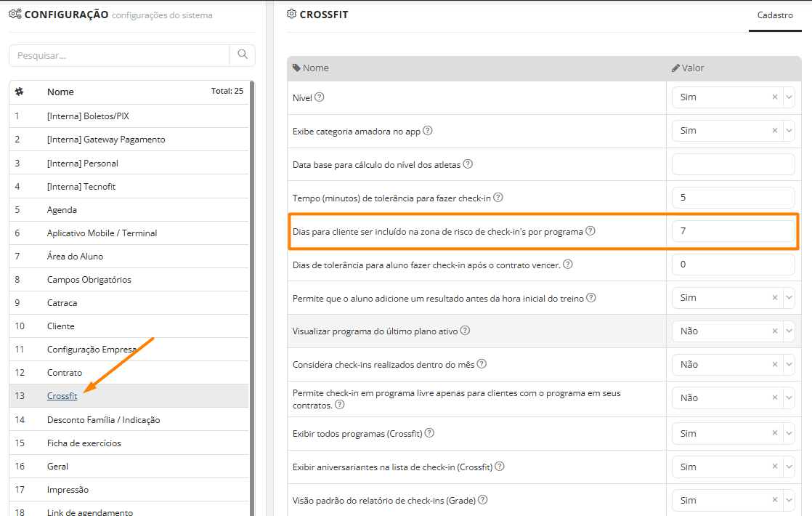Open help icon for Dias de tolerância contrato vencer

coord(567,265)
